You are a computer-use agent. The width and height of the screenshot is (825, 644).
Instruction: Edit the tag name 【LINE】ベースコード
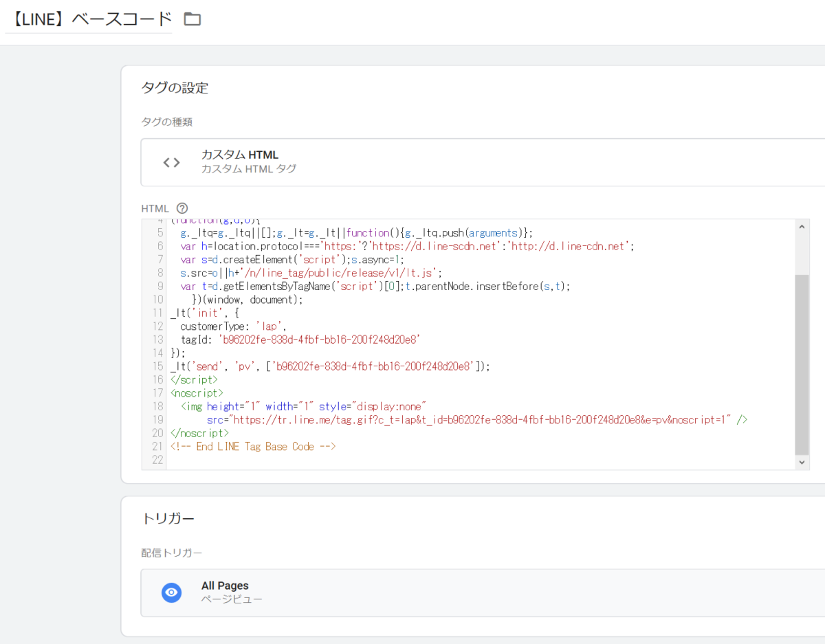[x=89, y=19]
